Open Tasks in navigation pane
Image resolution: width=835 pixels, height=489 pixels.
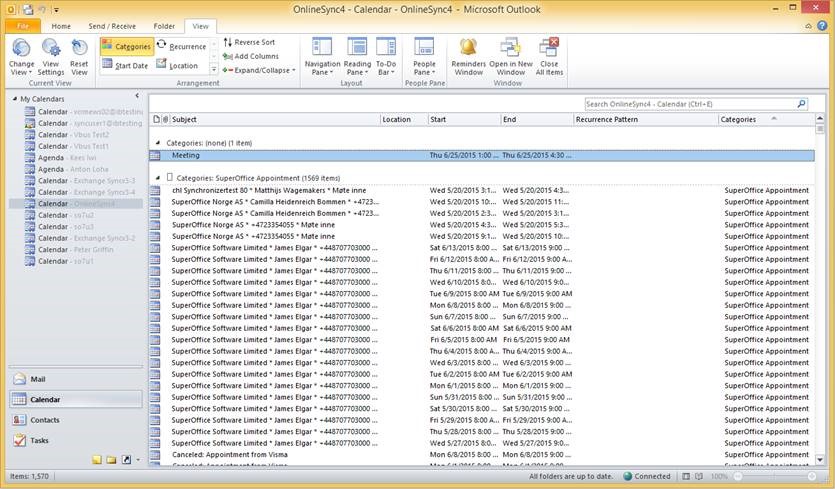[x=76, y=440]
